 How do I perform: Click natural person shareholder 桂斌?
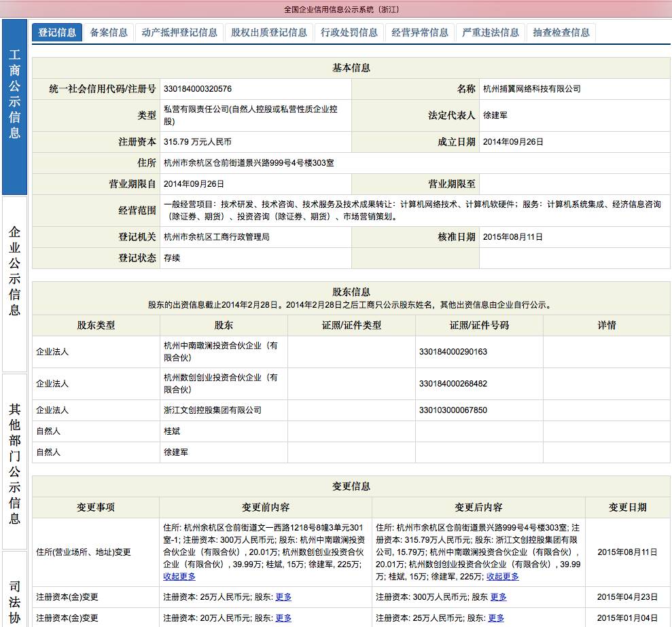coord(172,431)
